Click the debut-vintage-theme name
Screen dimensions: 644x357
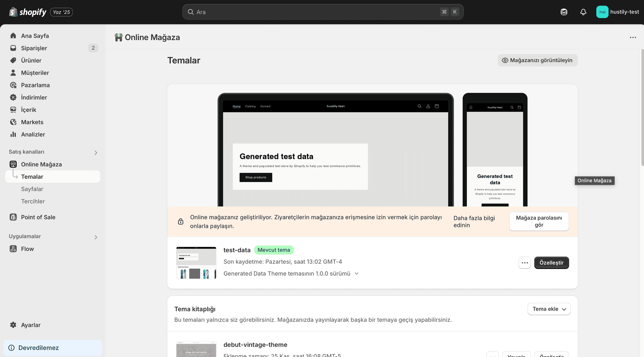click(x=255, y=345)
